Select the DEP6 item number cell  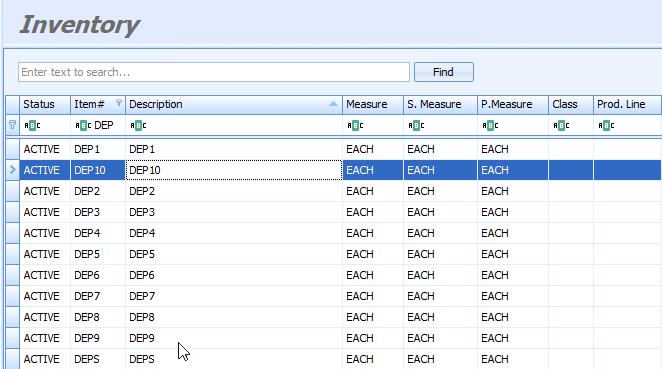pos(98,275)
